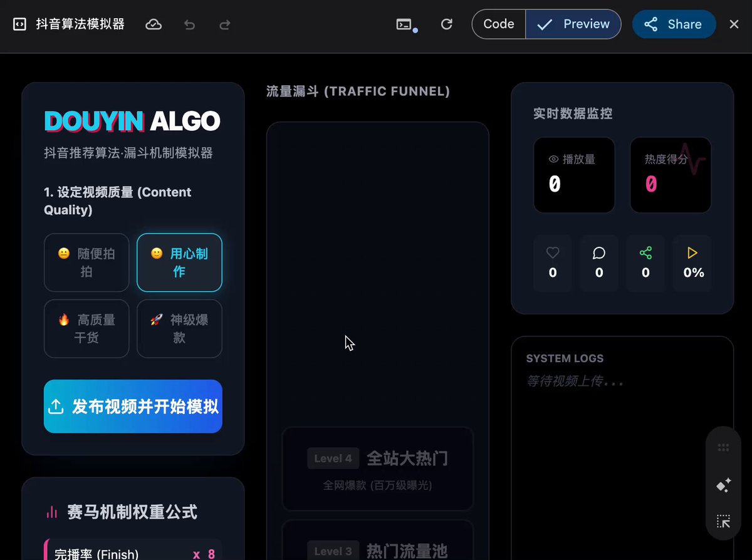Viewport: 752px width, 560px height.
Task: Click the 0% completion rate value
Action: tap(694, 272)
